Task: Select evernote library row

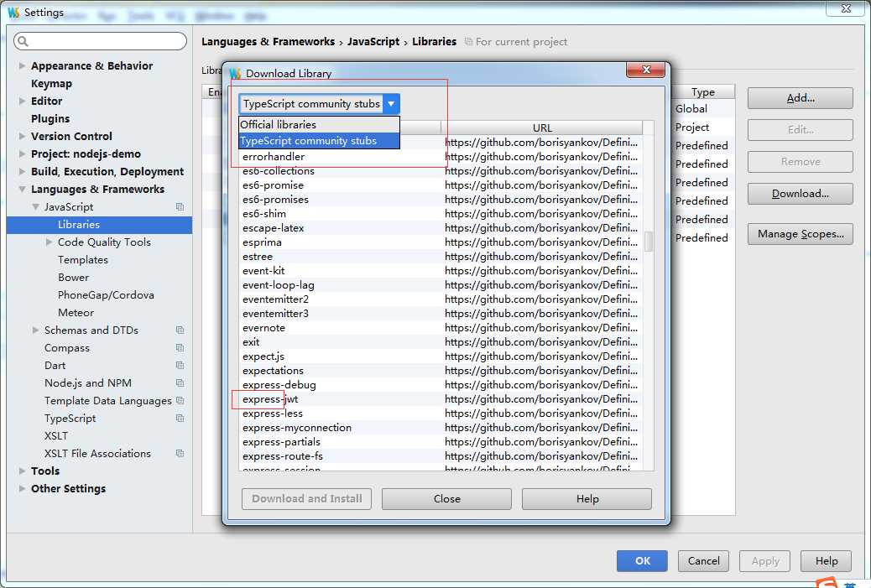Action: [x=440, y=328]
